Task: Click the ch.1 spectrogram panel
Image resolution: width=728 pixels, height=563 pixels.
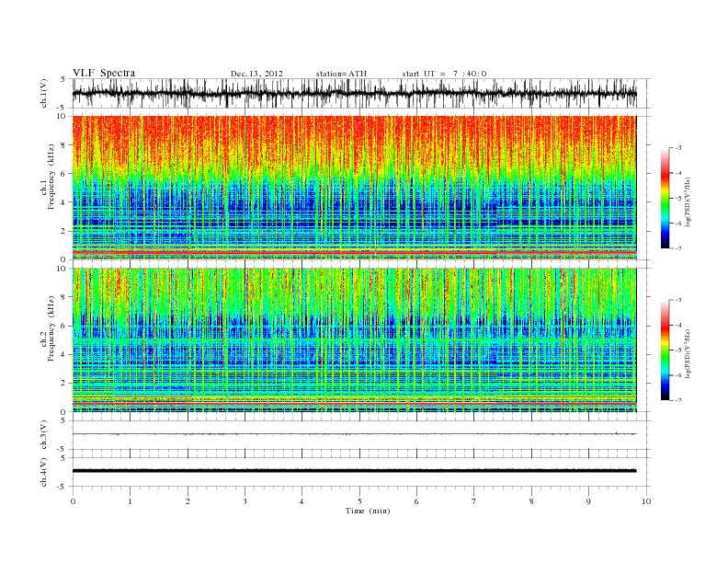Action: point(354,188)
